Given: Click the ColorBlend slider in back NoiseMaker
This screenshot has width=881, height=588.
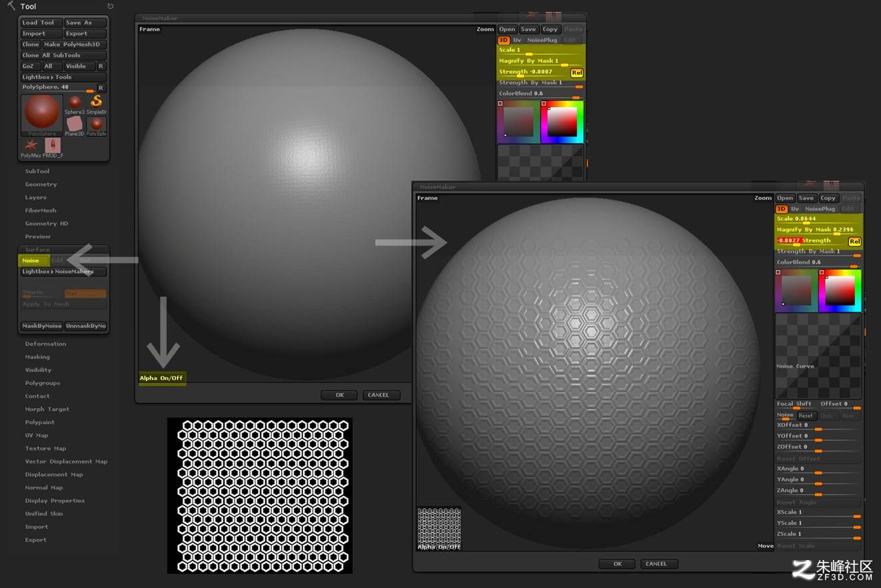Looking at the screenshot, I should pos(540,94).
